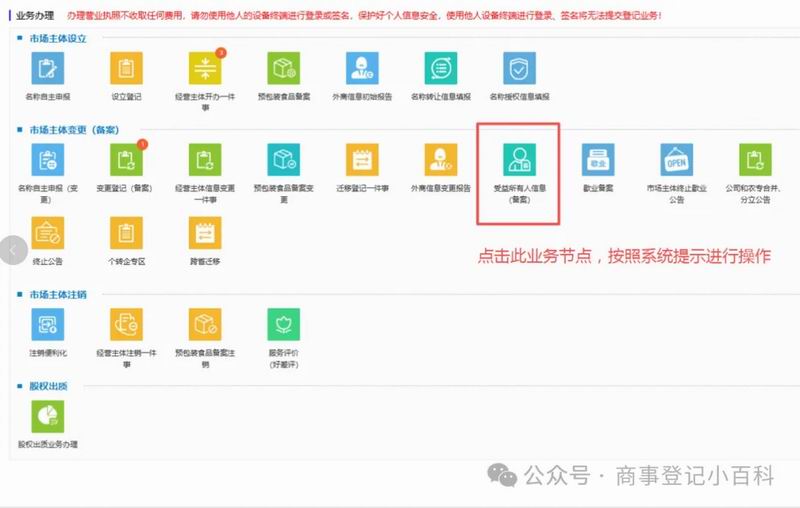Open 跨省迁移 icon

tap(204, 232)
